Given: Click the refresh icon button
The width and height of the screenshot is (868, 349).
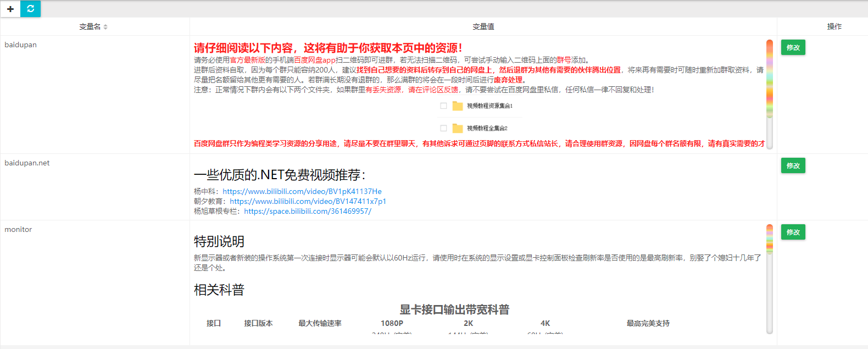Looking at the screenshot, I should (31, 9).
